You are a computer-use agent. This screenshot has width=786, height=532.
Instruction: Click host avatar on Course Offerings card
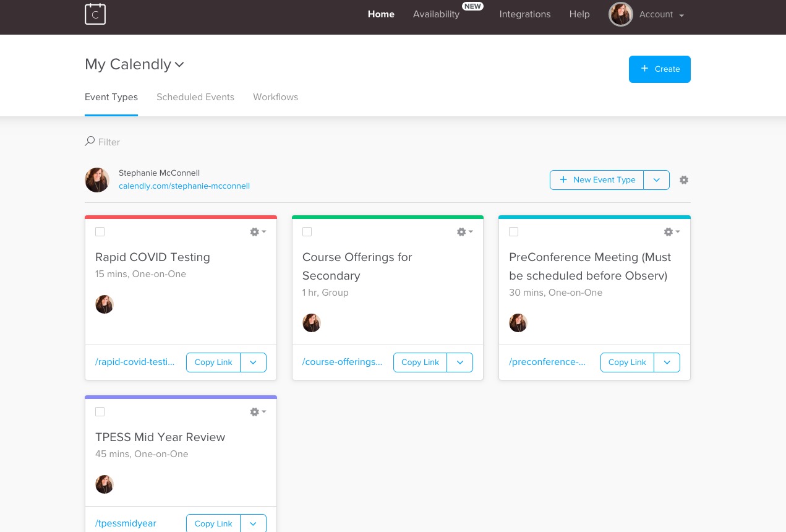(x=312, y=323)
